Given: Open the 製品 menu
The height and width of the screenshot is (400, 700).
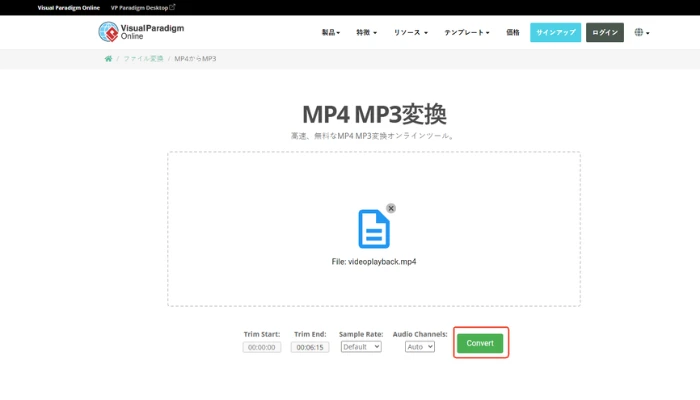Looking at the screenshot, I should click(331, 32).
